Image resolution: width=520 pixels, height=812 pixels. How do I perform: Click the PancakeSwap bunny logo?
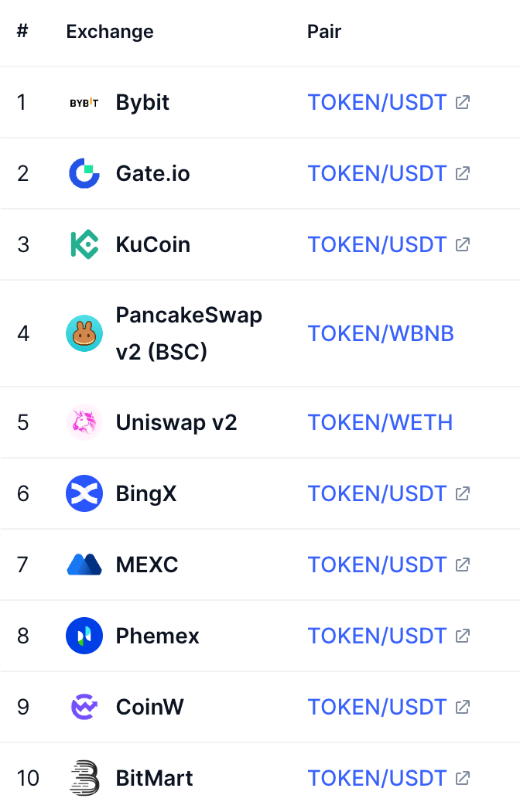[84, 333]
